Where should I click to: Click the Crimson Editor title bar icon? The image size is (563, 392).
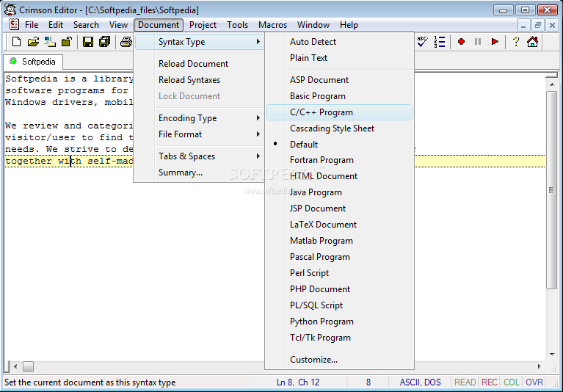click(x=10, y=10)
